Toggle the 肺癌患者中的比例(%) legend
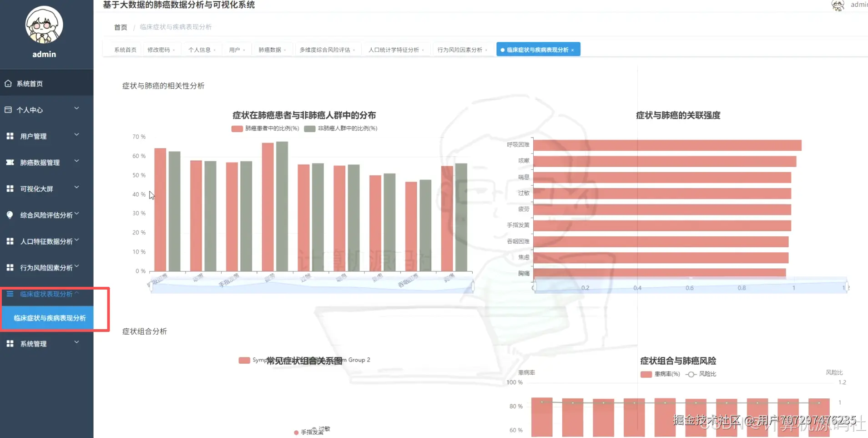Screen dimensions: 868x438 tap(265, 128)
